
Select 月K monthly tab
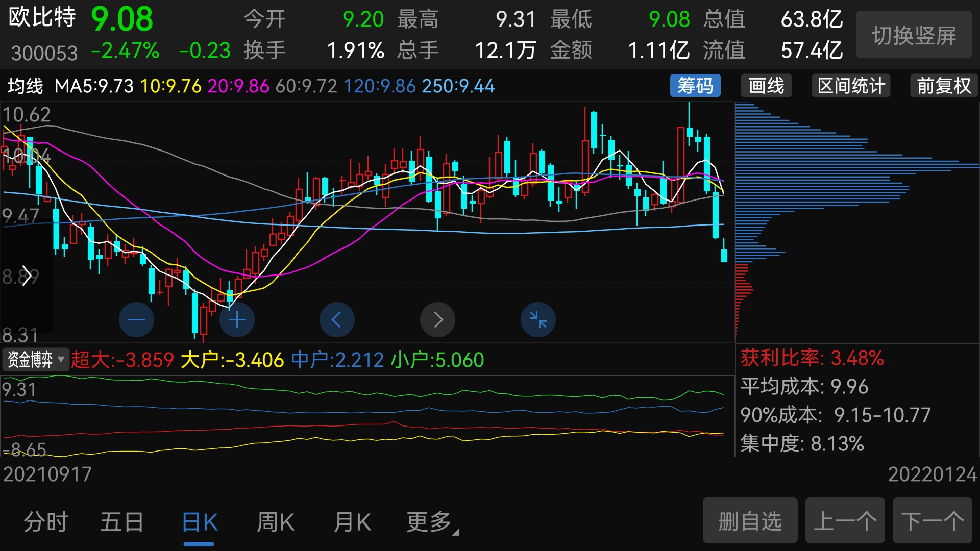[352, 522]
